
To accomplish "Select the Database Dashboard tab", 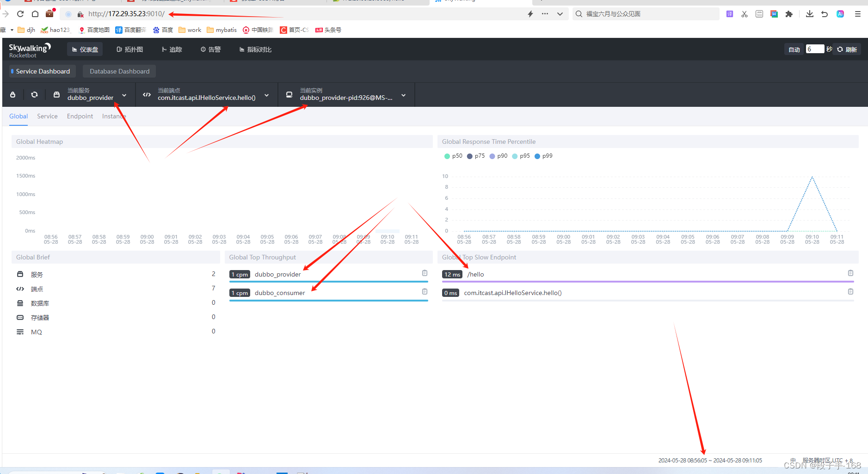I will [119, 71].
